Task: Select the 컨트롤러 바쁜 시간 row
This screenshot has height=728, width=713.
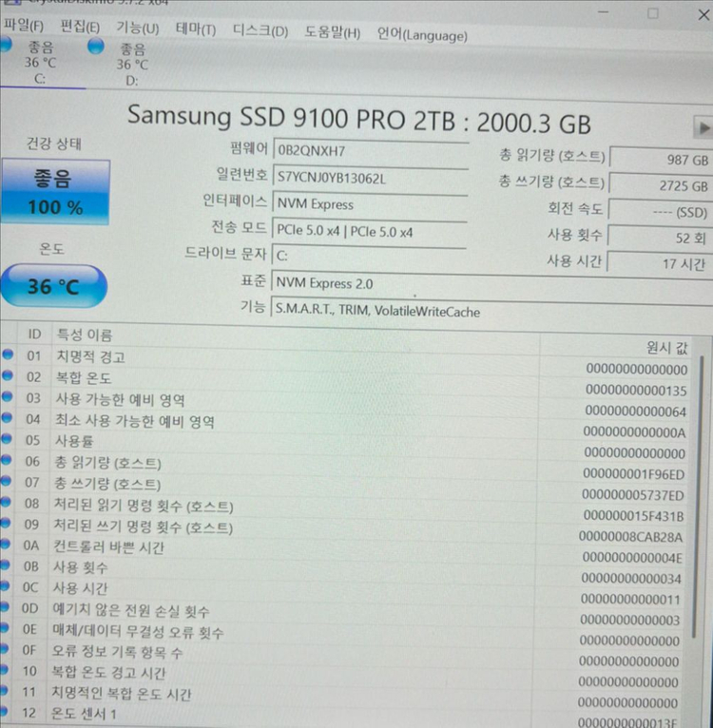Action: (x=341, y=551)
